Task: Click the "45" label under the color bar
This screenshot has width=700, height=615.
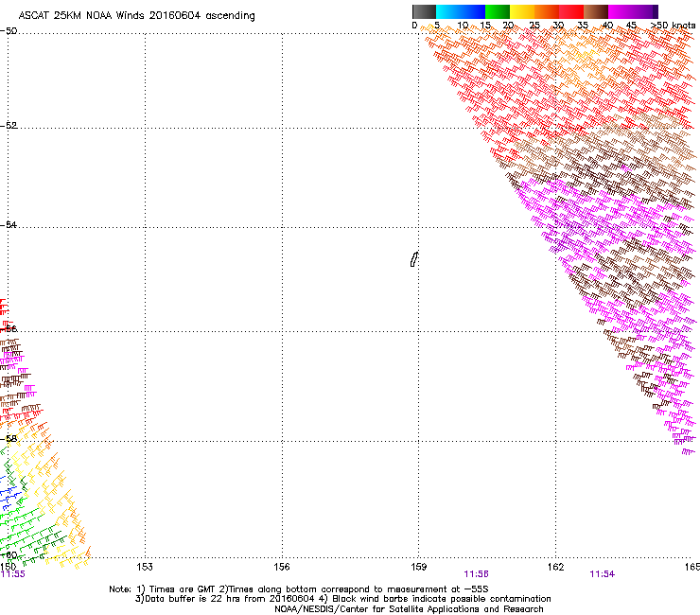Action: [x=631, y=26]
